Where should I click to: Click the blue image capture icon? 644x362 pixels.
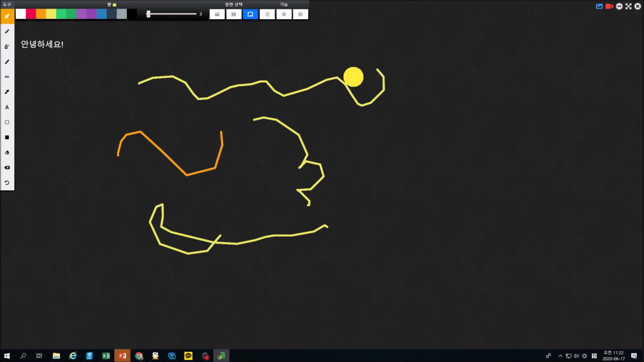599,6
